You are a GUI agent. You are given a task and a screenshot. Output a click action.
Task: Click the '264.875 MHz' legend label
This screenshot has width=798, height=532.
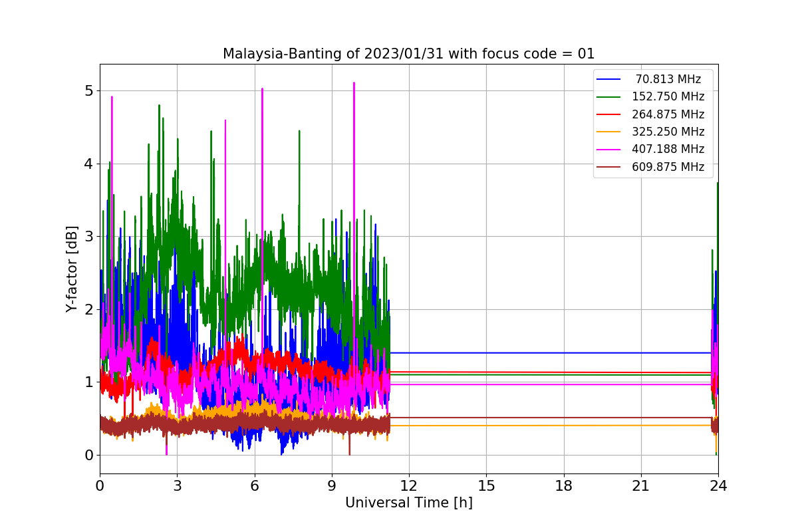pyautogui.click(x=668, y=114)
